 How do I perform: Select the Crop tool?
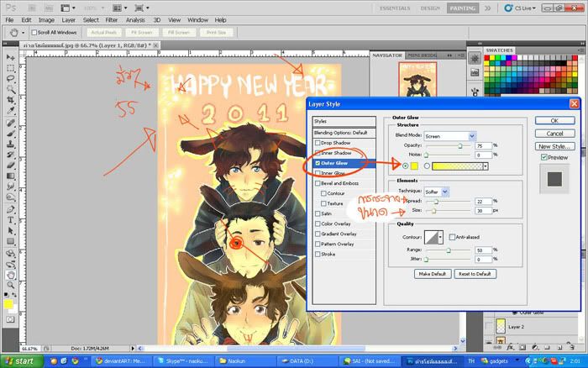[x=9, y=99]
